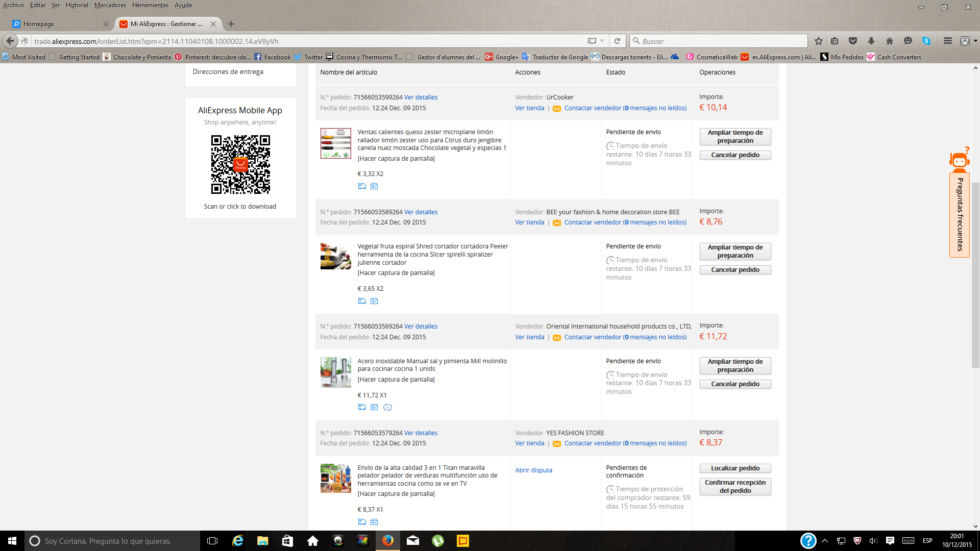Screen dimensions: 980x551
Task: Open the downloads arrow icon
Action: click(x=871, y=41)
